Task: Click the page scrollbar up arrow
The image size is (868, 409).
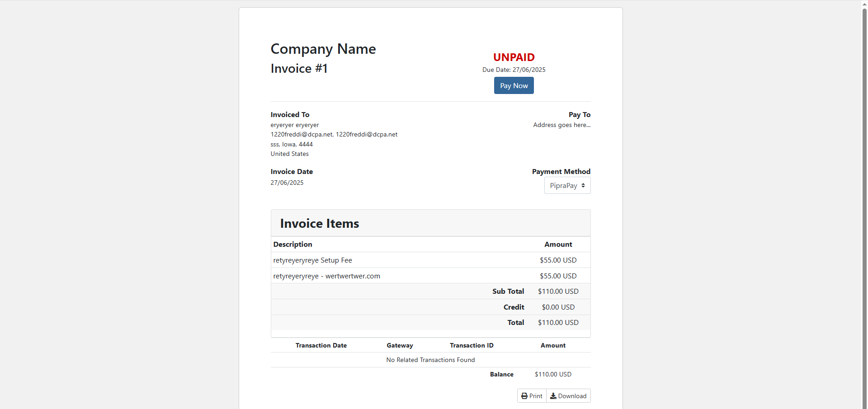Action: pos(864,3)
